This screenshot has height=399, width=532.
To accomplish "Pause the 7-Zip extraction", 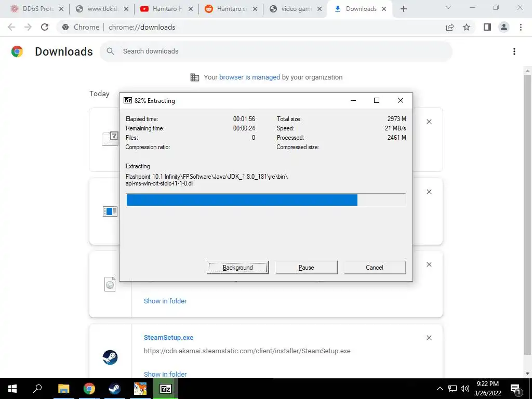I will coord(306,268).
